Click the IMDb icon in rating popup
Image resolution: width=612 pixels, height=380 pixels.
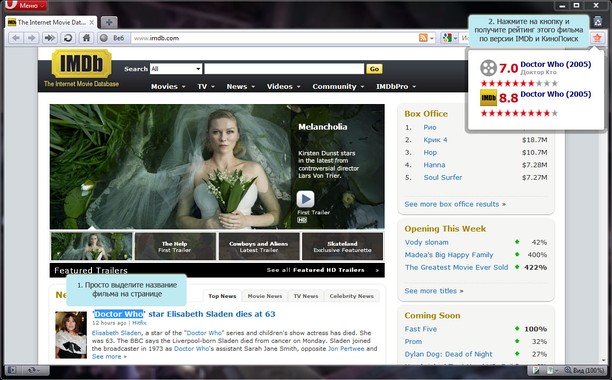(488, 98)
